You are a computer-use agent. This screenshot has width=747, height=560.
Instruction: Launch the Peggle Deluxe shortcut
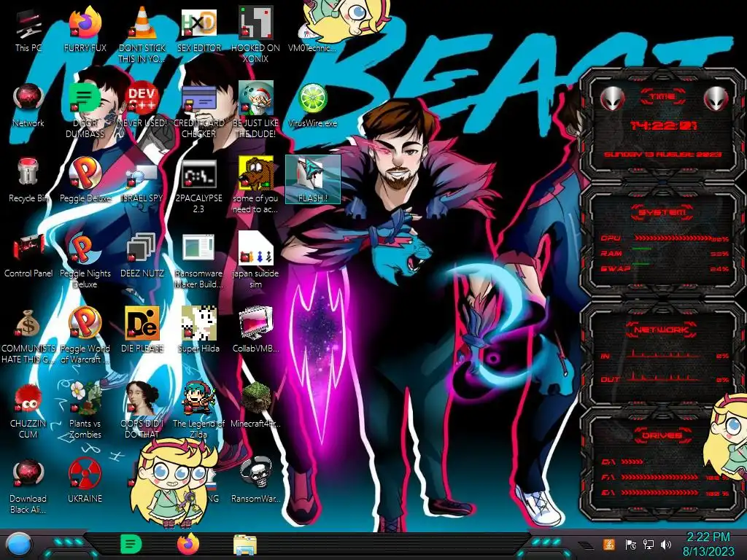pos(85,180)
